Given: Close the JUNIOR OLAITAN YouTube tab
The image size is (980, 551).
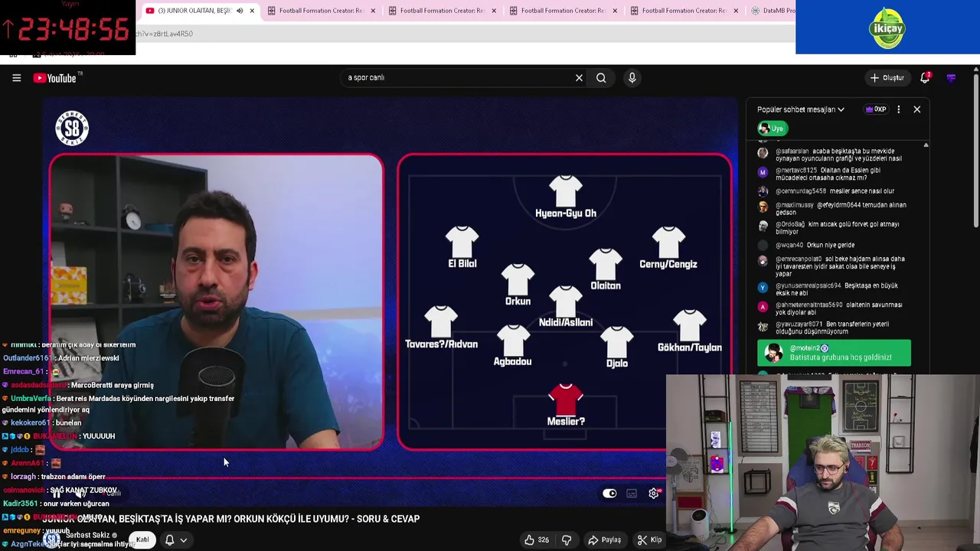Looking at the screenshot, I should 252,11.
